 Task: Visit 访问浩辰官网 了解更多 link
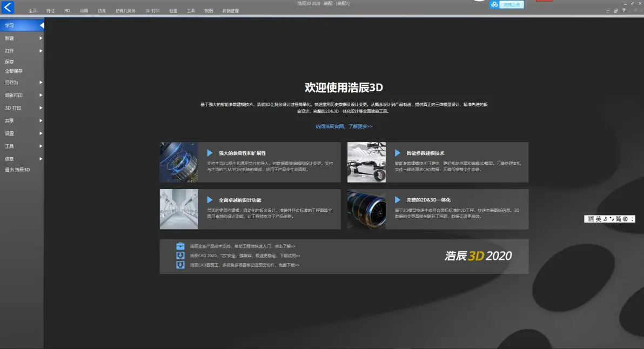344,126
